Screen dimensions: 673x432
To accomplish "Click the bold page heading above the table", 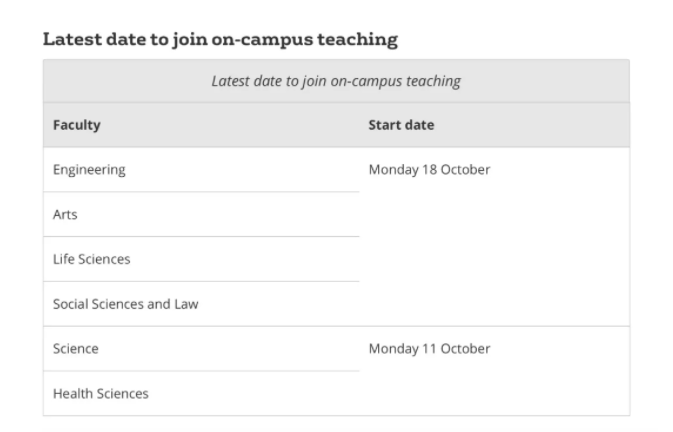I will click(x=221, y=40).
